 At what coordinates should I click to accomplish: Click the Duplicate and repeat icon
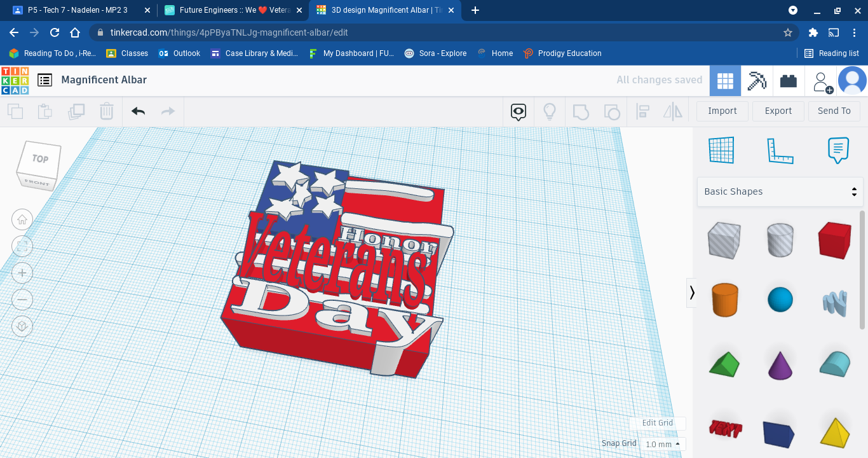[x=76, y=111]
